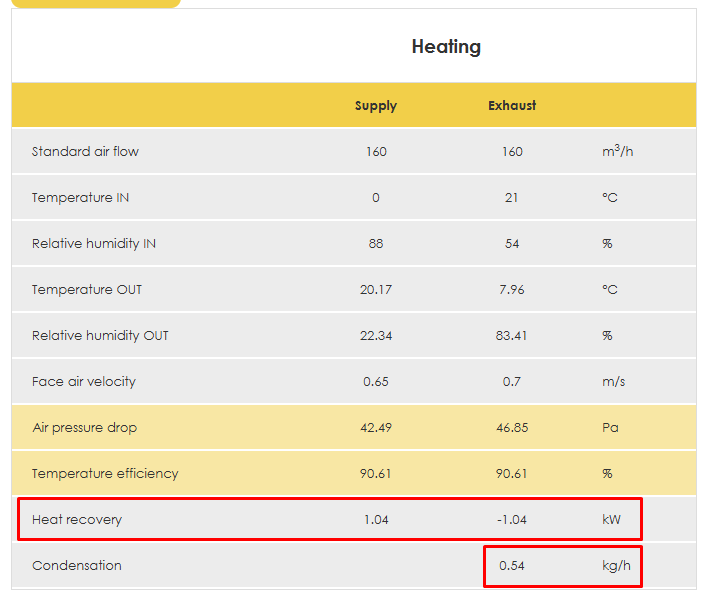Select the Exhaust column header
The height and width of the screenshot is (606, 714).
[512, 106]
